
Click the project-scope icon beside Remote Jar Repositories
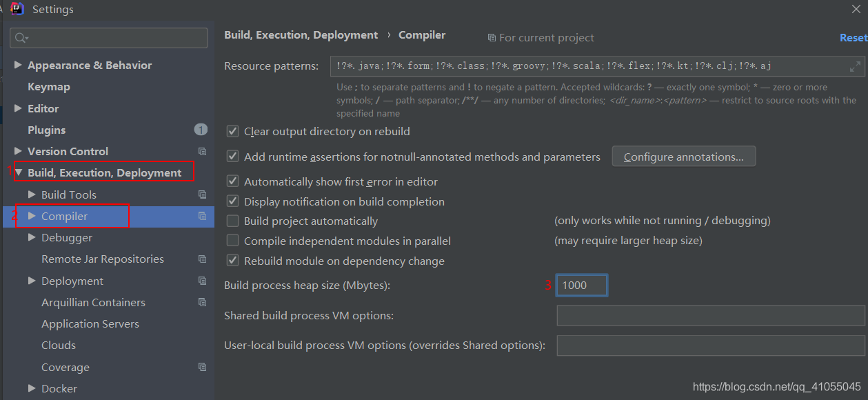(x=202, y=259)
